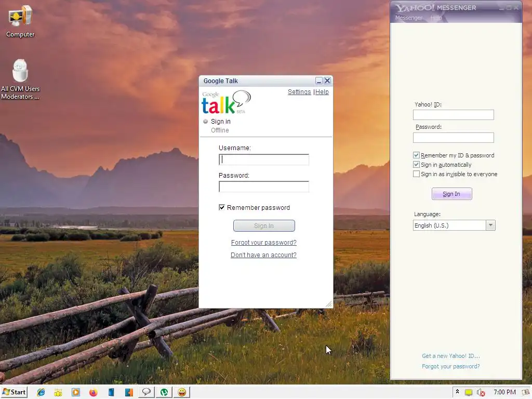Click Forgot your password link in Google Talk

click(263, 243)
